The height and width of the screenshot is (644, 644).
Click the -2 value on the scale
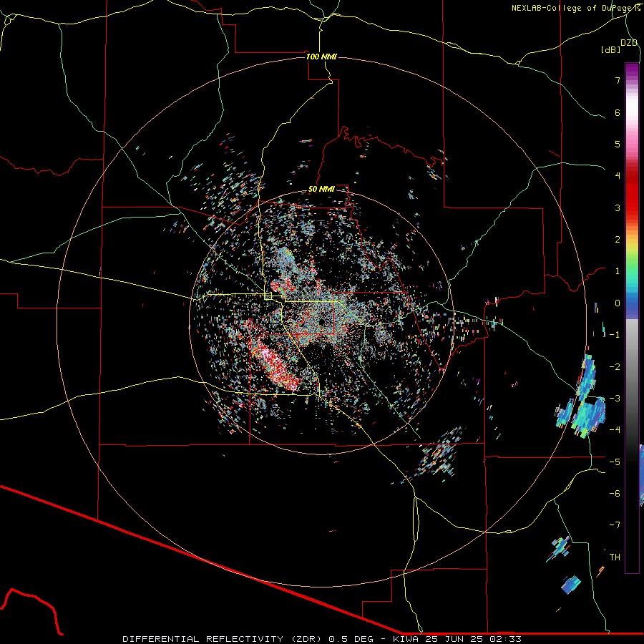click(x=615, y=367)
